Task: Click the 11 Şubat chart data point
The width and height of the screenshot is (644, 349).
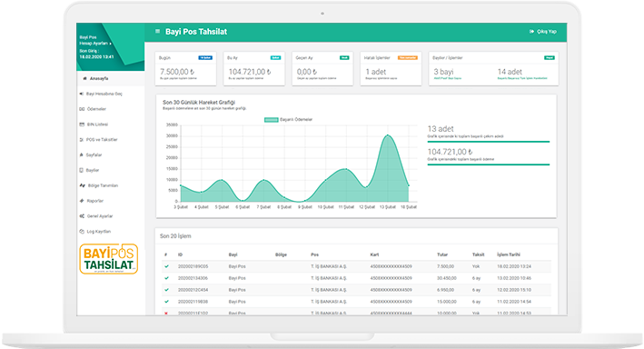Action: click(346, 169)
